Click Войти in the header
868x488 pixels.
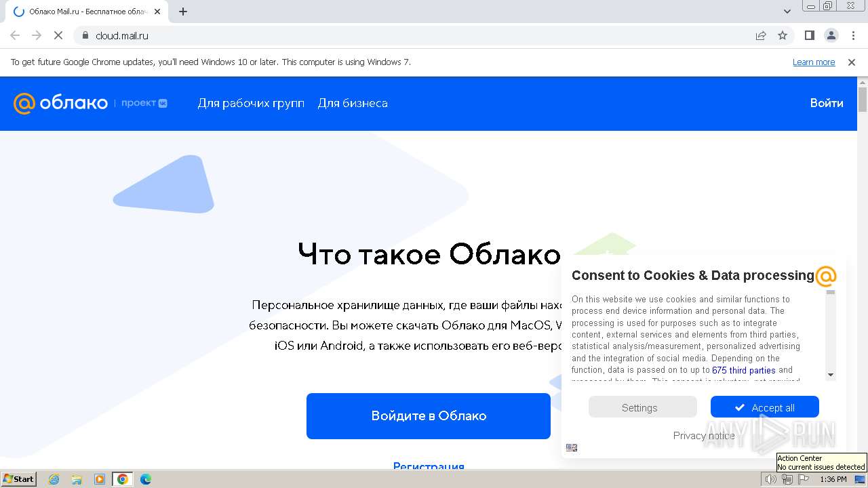(x=827, y=103)
